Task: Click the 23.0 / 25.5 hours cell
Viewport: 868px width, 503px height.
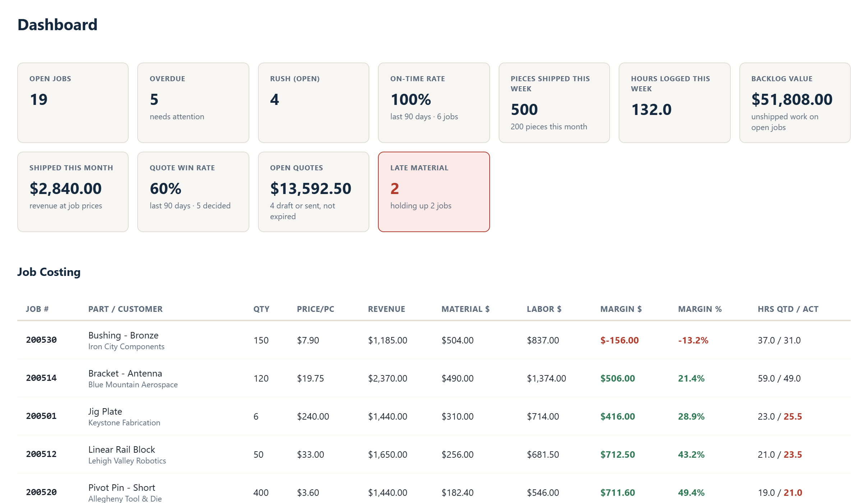Action: [780, 416]
